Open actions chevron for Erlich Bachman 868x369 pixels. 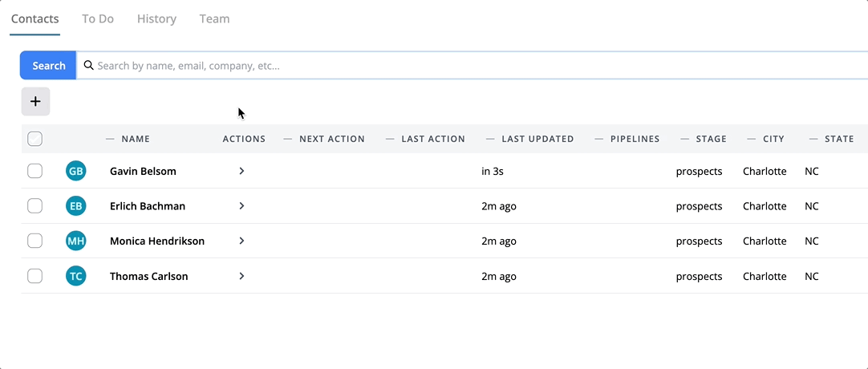coord(241,206)
